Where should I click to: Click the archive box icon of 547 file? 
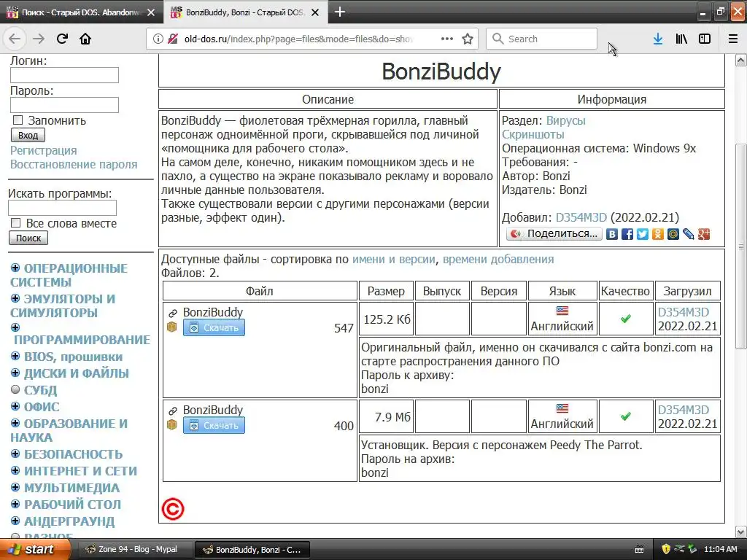172,327
